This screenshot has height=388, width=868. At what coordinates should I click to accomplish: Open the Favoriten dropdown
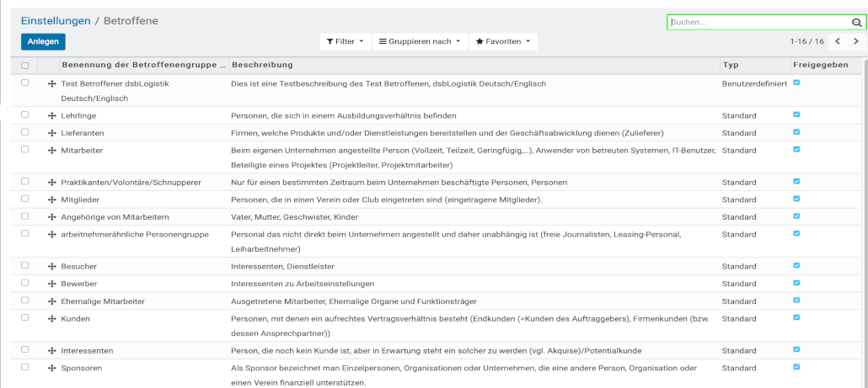503,41
